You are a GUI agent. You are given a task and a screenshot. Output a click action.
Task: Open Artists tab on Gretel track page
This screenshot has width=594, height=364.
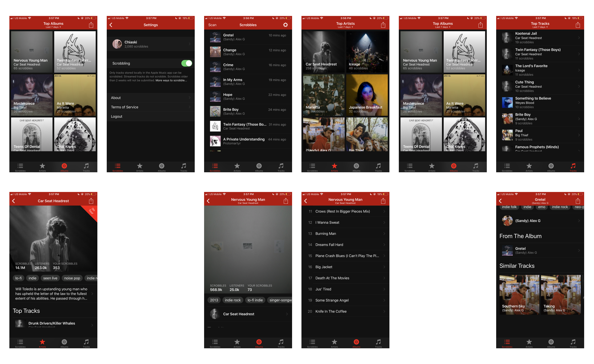(x=529, y=343)
